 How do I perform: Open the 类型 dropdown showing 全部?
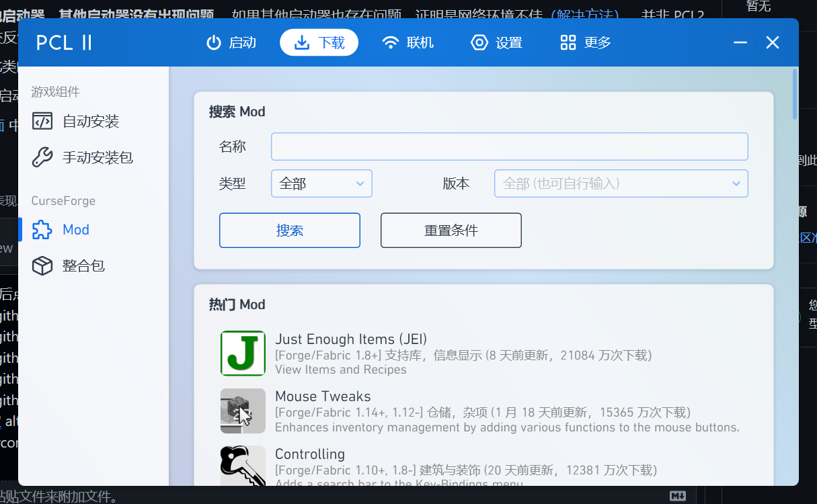tap(321, 183)
